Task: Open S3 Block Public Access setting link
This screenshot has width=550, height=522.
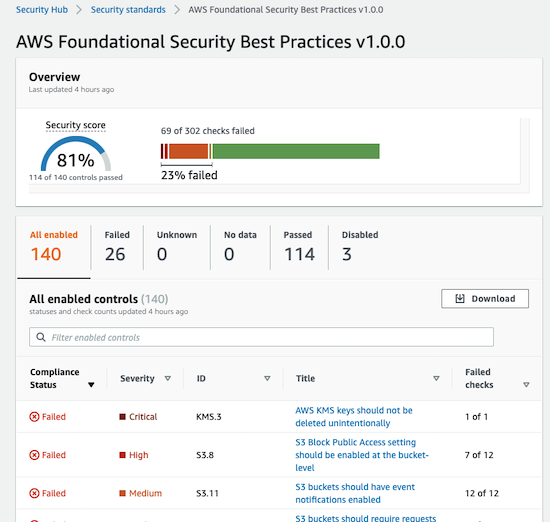Action: 362,455
